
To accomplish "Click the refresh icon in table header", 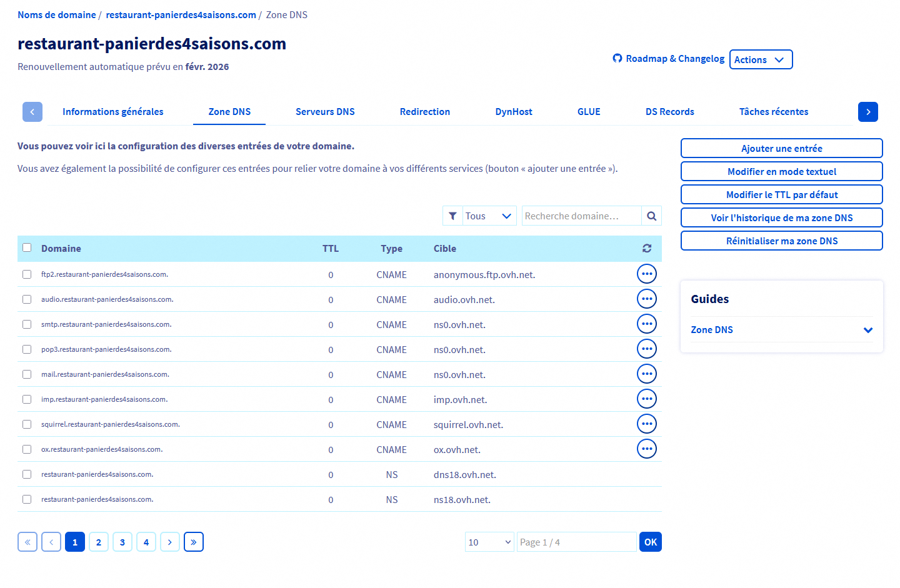I will (647, 249).
